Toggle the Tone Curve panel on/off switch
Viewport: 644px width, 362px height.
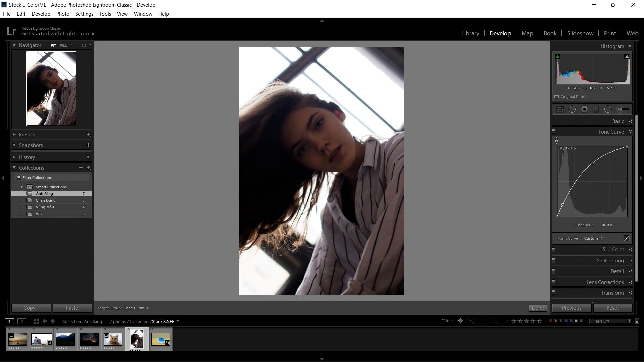click(x=554, y=131)
